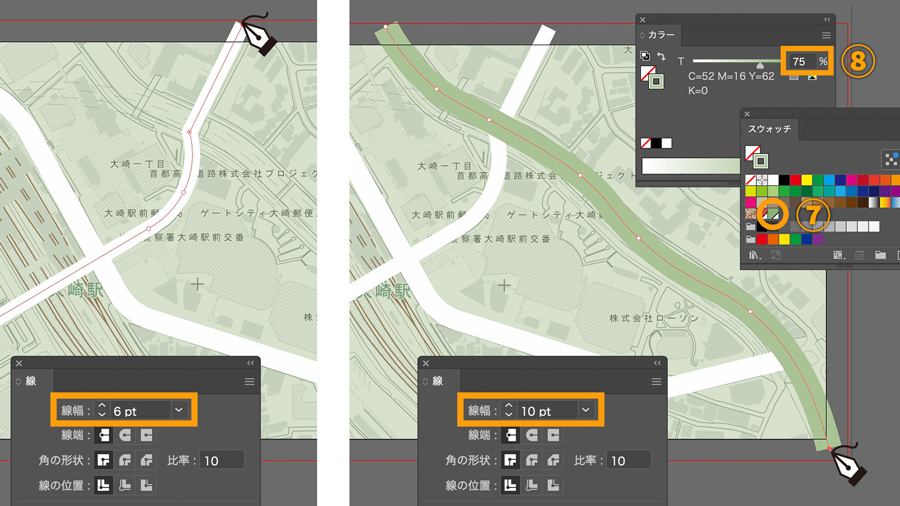The image size is (900, 506).
Task: Increase stroke weight stepper in left panel
Action: pyautogui.click(x=102, y=406)
